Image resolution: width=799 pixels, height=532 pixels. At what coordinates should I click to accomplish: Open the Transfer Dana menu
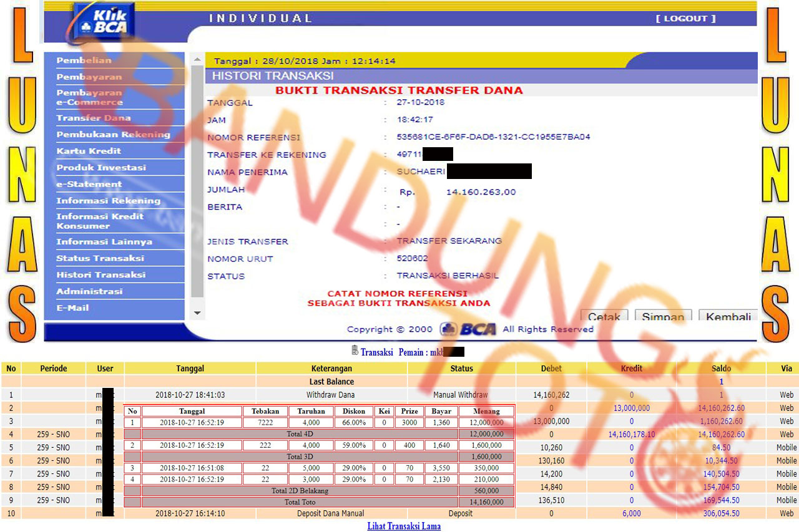click(94, 118)
